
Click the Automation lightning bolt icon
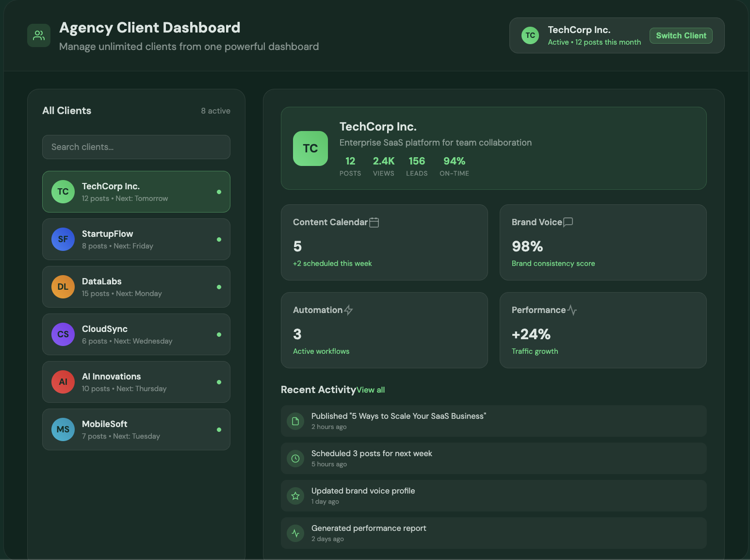[x=348, y=310]
